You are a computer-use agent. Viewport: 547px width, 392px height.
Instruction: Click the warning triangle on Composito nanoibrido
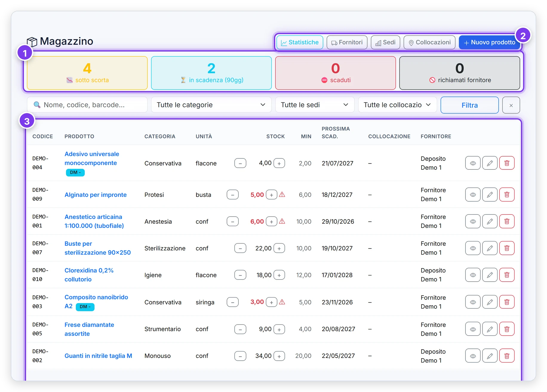coord(282,302)
